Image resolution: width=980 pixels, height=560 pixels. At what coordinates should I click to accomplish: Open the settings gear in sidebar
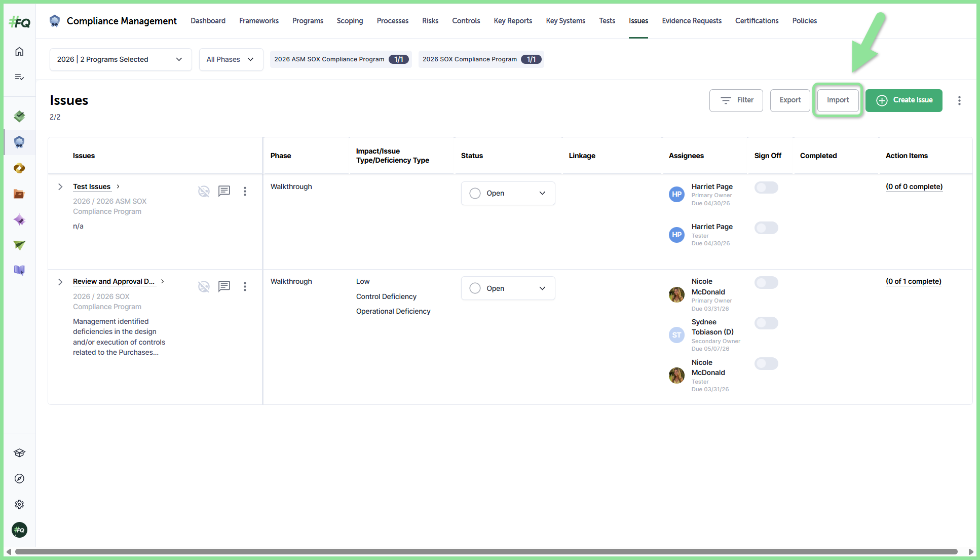coord(19,504)
